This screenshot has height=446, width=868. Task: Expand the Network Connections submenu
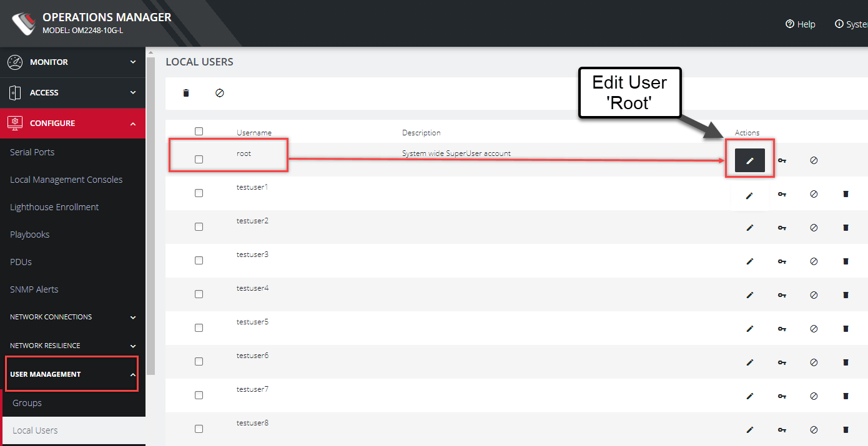coord(72,317)
